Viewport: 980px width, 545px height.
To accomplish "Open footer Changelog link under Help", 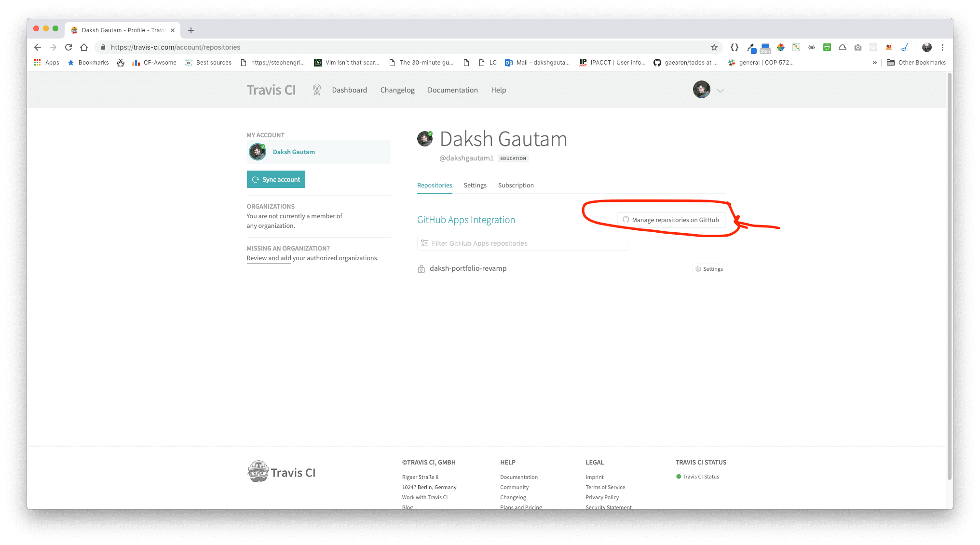I will tap(513, 497).
